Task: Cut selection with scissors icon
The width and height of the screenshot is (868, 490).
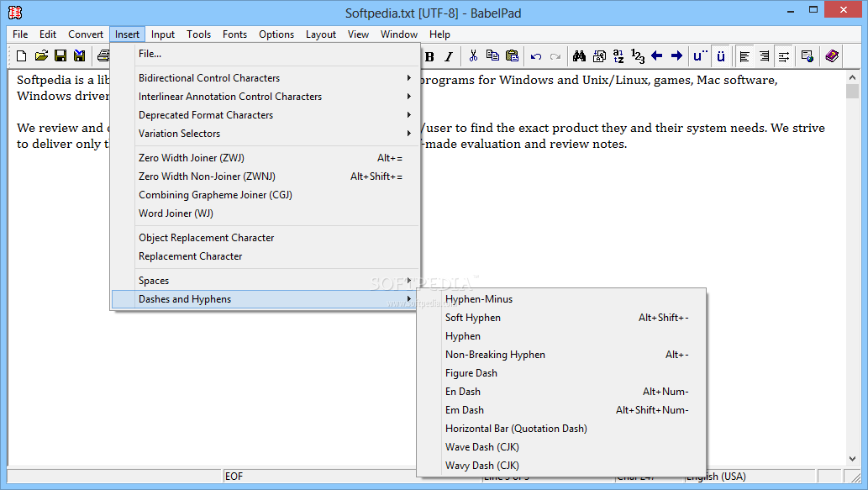Action: pyautogui.click(x=473, y=56)
